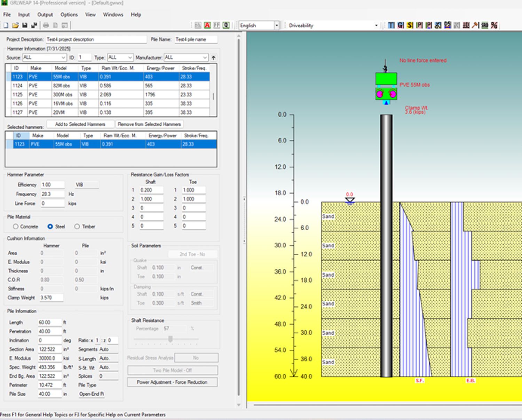The width and height of the screenshot is (522, 420).
Task: Click the Save disk icon
Action: pos(25,25)
